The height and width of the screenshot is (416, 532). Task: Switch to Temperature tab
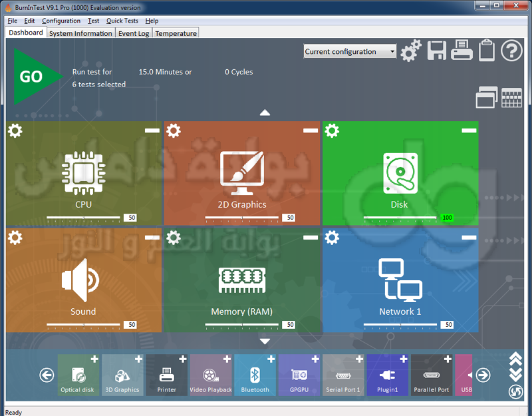(176, 33)
